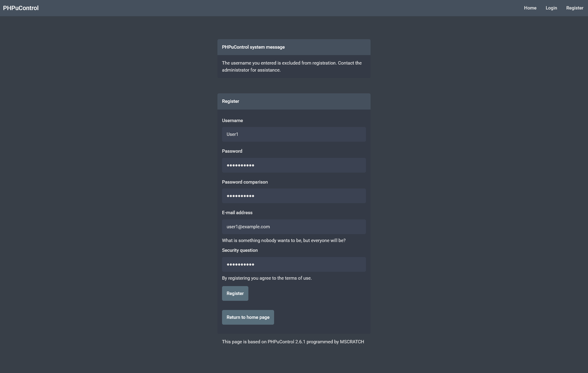
Task: Click the Username field label
Action: (x=232, y=121)
